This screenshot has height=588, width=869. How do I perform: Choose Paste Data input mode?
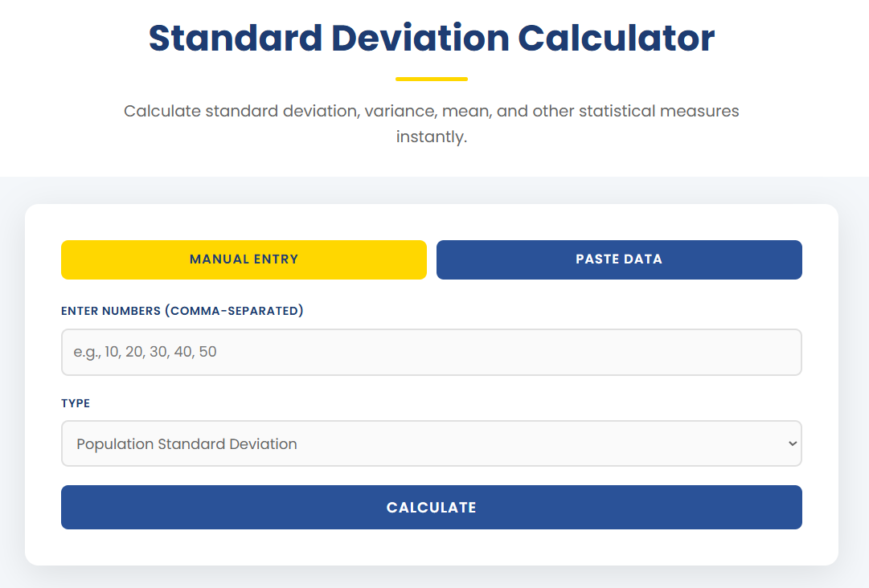(x=619, y=259)
